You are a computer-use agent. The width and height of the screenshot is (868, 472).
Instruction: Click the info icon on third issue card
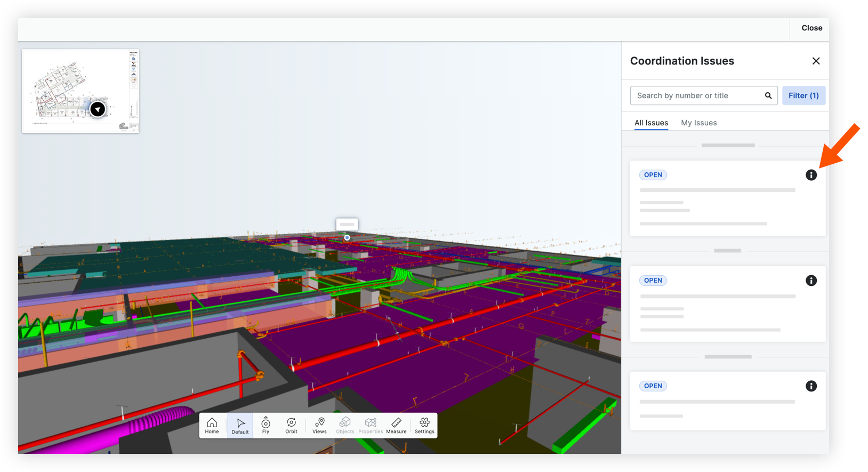pyautogui.click(x=811, y=386)
